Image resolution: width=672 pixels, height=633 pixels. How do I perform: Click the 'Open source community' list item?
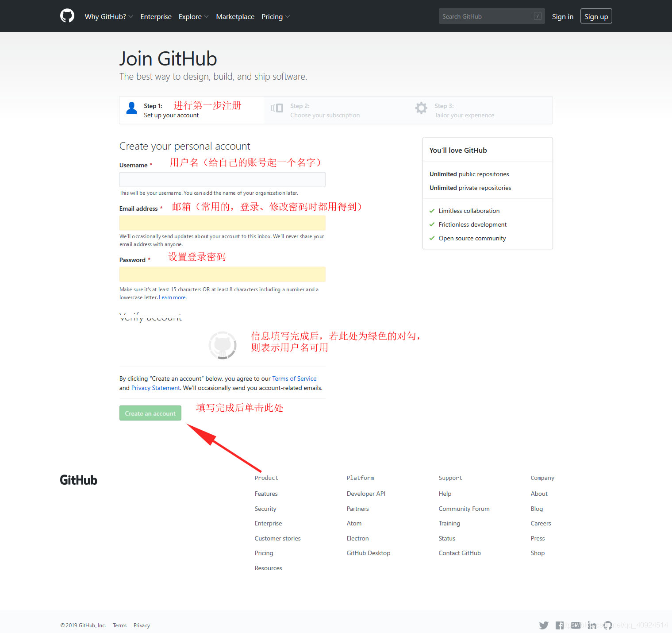click(x=472, y=238)
